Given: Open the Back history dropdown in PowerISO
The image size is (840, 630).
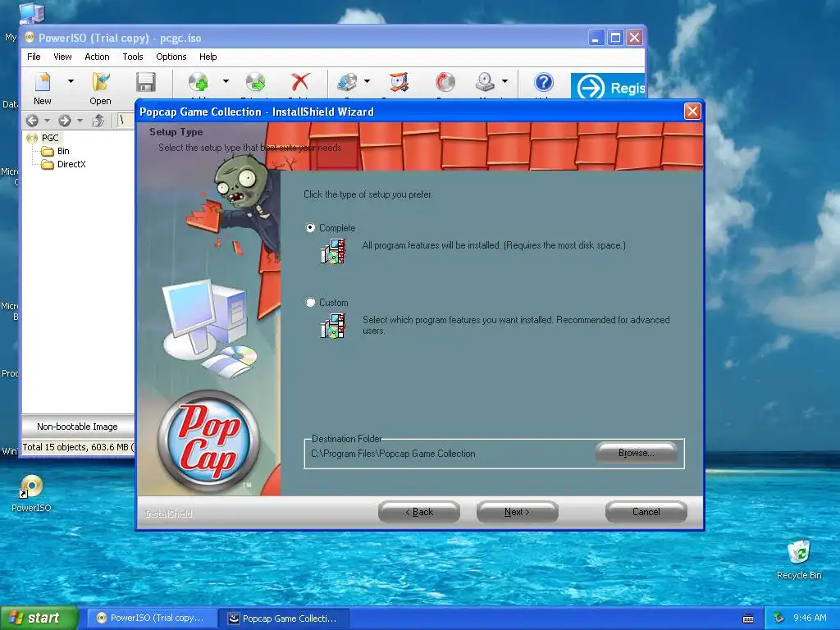Looking at the screenshot, I should [x=47, y=121].
